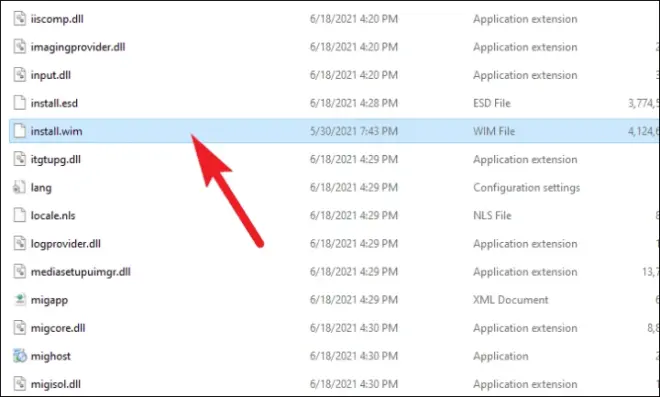Select the locale.nls file name
The height and width of the screenshot is (397, 660).
pos(53,216)
